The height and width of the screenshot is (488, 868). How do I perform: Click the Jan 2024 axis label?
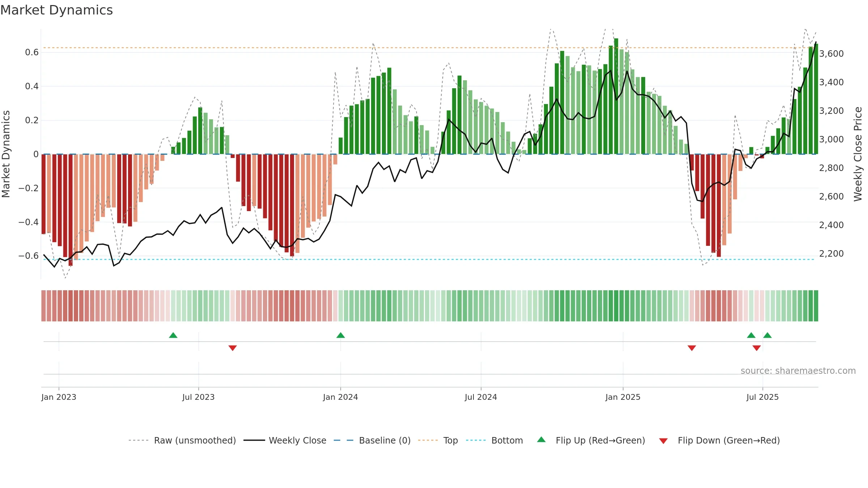(x=341, y=397)
